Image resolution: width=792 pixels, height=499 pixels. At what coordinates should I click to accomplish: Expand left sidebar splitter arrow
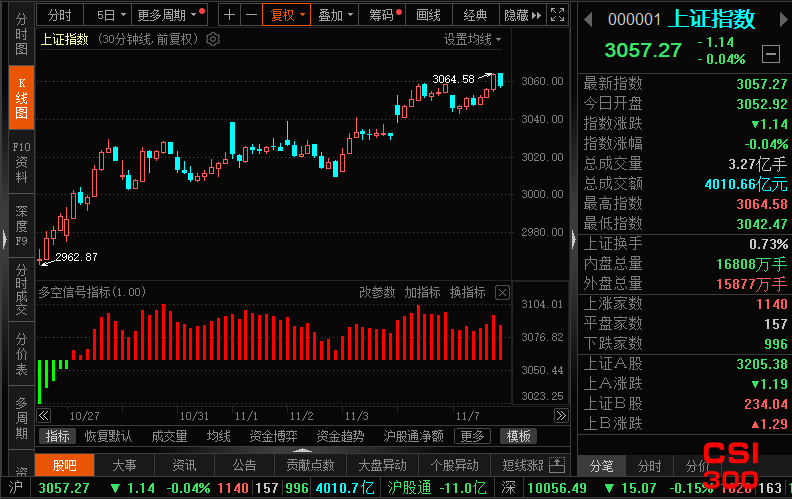(5, 239)
